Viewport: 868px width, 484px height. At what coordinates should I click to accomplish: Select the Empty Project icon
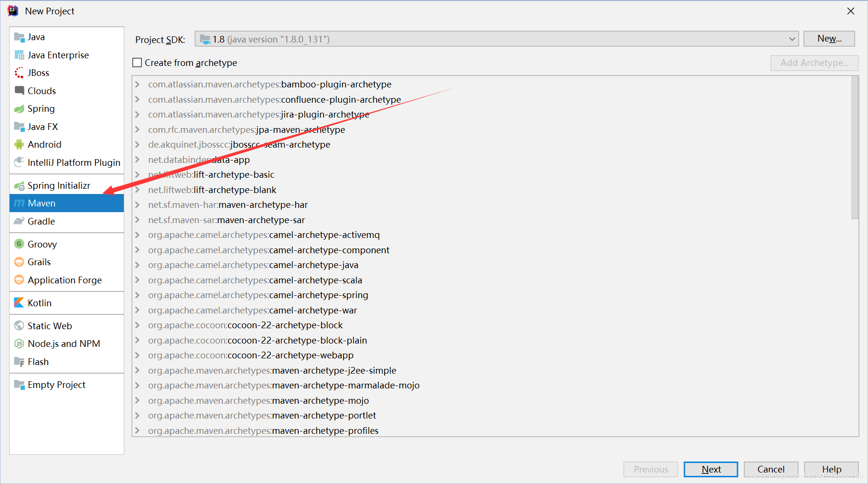coord(19,385)
